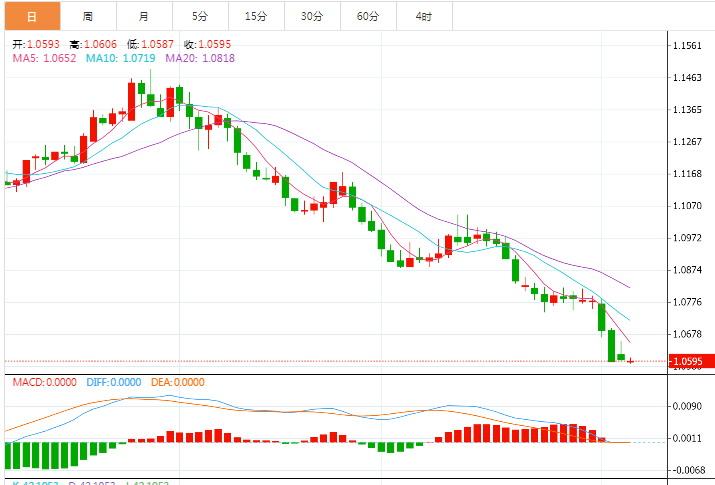The width and height of the screenshot is (715, 485).
Task: Click the 1.0776 price axis label
Action: (x=688, y=302)
